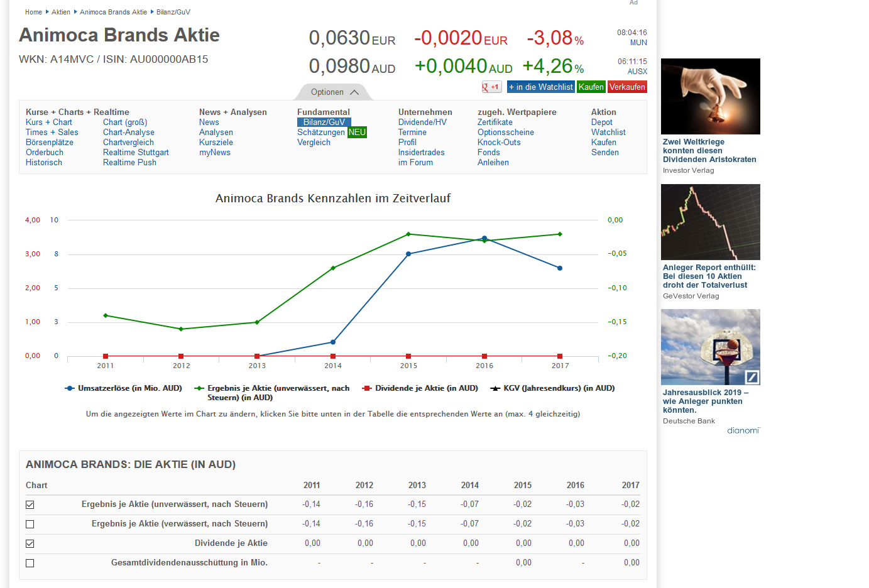Click the red Dividende je Aktie legend swatch
Screen dimensions: 869x588
pos(367,388)
